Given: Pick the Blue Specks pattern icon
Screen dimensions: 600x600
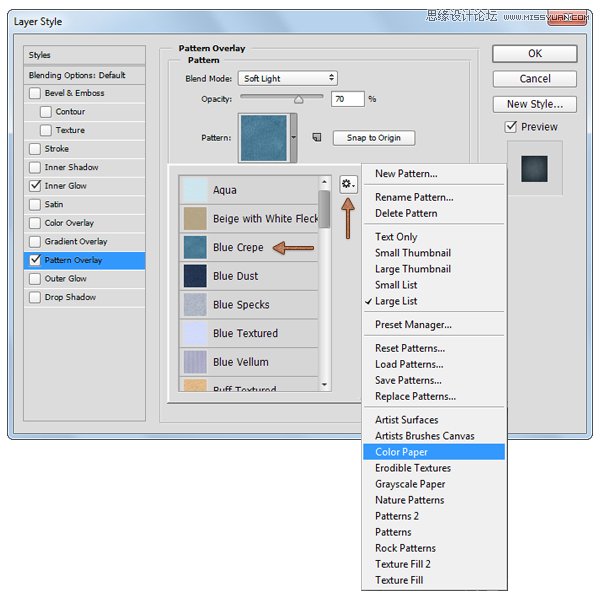Looking at the screenshot, I should (x=194, y=305).
